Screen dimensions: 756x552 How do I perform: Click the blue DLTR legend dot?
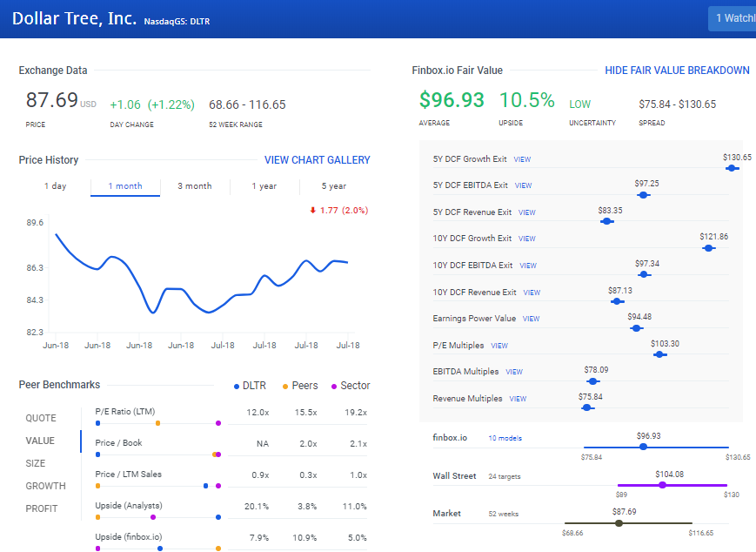237,387
